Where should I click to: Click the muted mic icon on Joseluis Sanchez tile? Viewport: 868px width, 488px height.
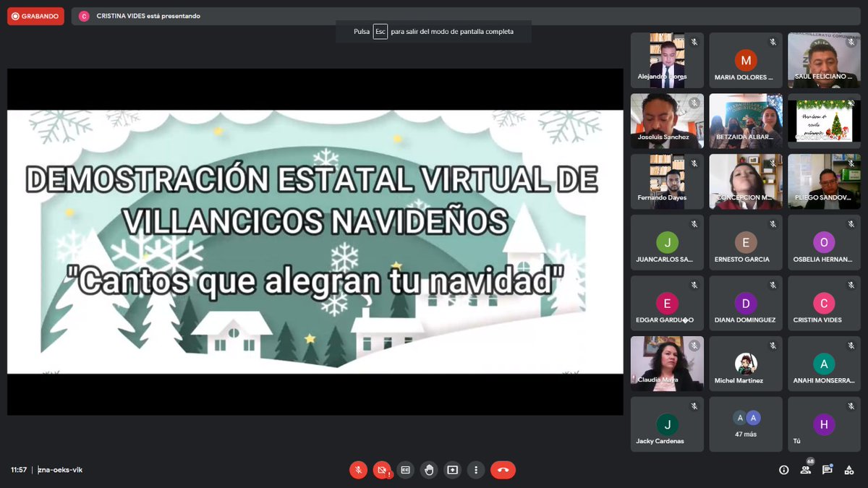click(694, 103)
